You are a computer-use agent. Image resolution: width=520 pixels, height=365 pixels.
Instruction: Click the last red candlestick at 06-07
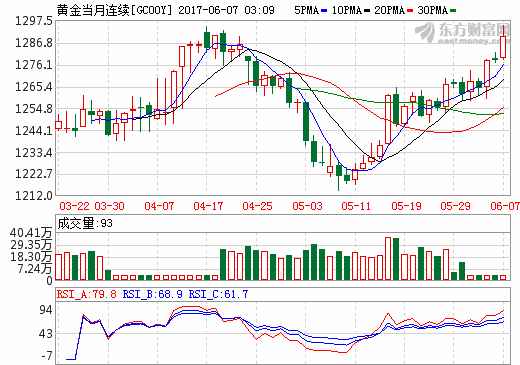[x=503, y=47]
